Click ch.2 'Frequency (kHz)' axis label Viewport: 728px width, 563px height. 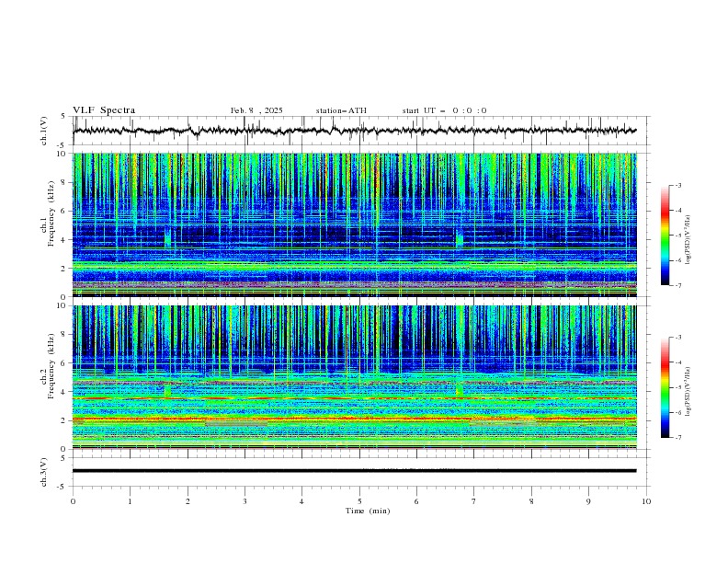[x=51, y=366]
